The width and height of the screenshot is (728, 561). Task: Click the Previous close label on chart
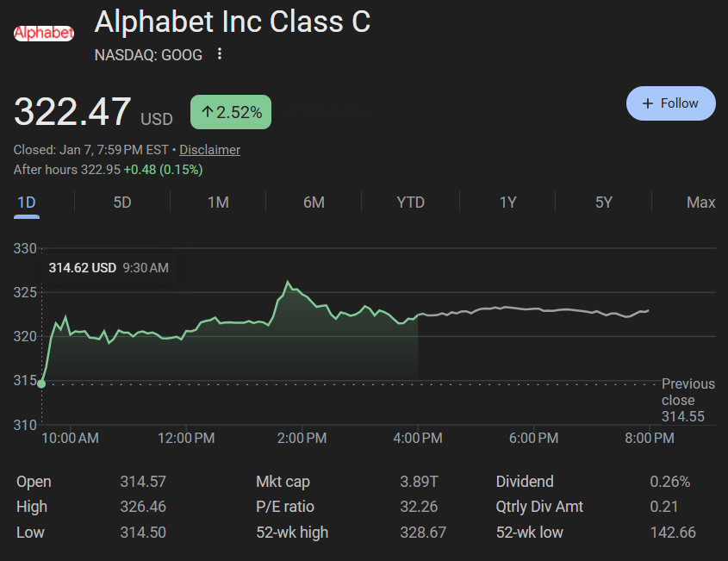[688, 400]
